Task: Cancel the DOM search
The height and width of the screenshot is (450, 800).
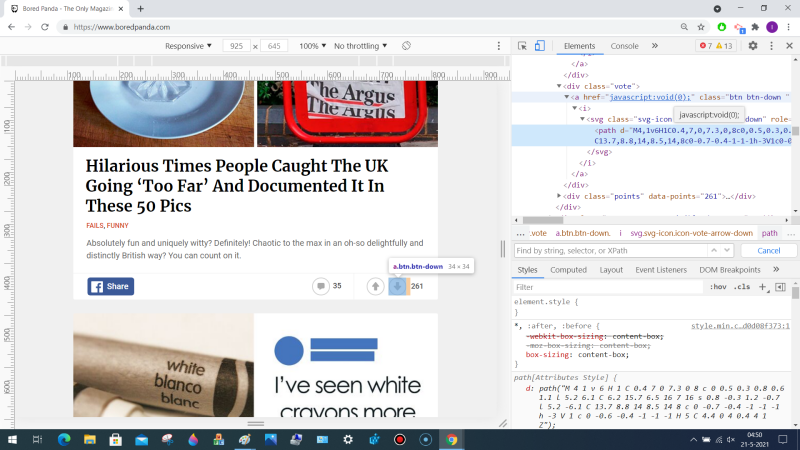Action: click(x=768, y=251)
